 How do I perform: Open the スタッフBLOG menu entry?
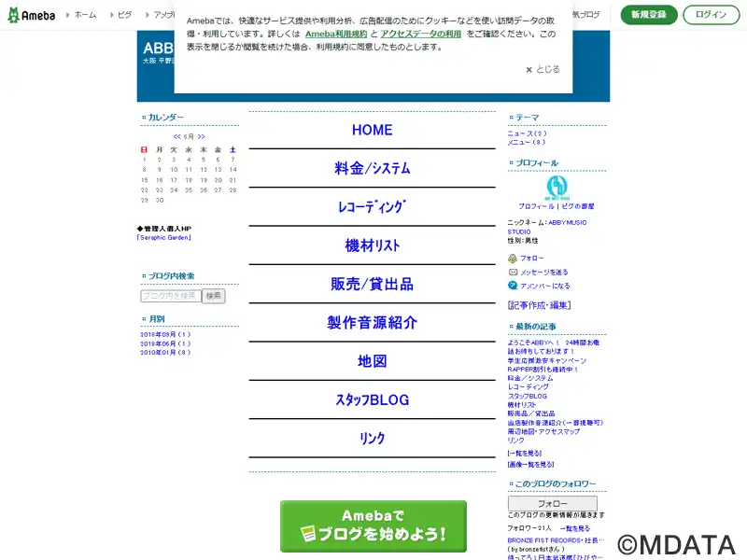click(x=372, y=399)
